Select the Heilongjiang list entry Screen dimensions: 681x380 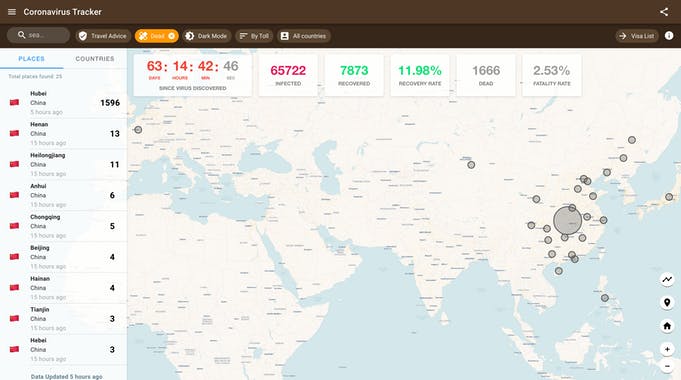point(63,164)
